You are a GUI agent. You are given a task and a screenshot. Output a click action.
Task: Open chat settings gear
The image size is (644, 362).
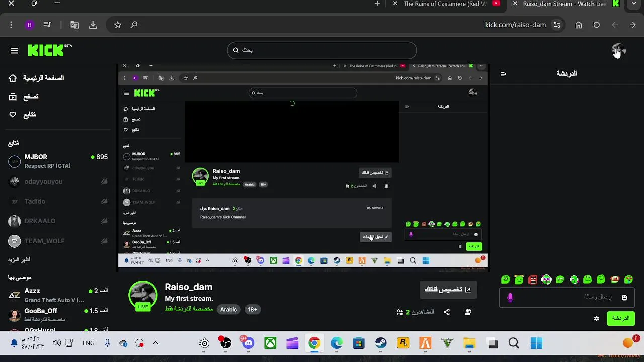click(x=597, y=319)
